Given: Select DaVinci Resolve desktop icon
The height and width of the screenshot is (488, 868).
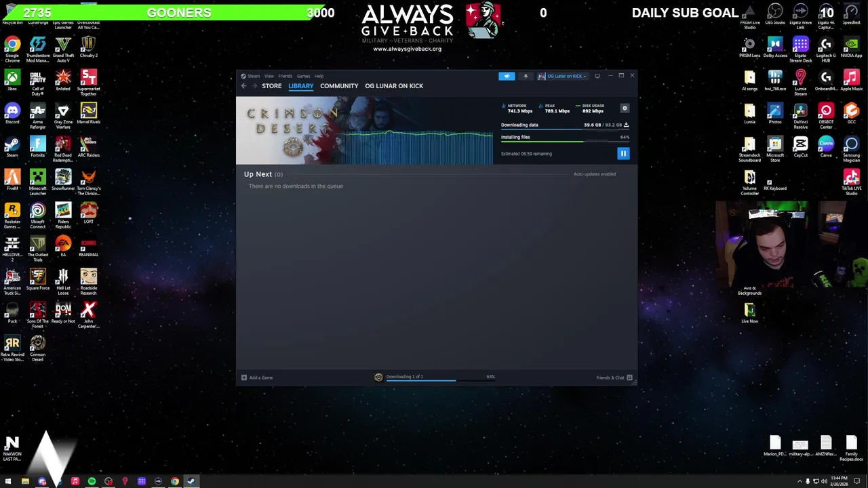Looking at the screenshot, I should point(800,117).
